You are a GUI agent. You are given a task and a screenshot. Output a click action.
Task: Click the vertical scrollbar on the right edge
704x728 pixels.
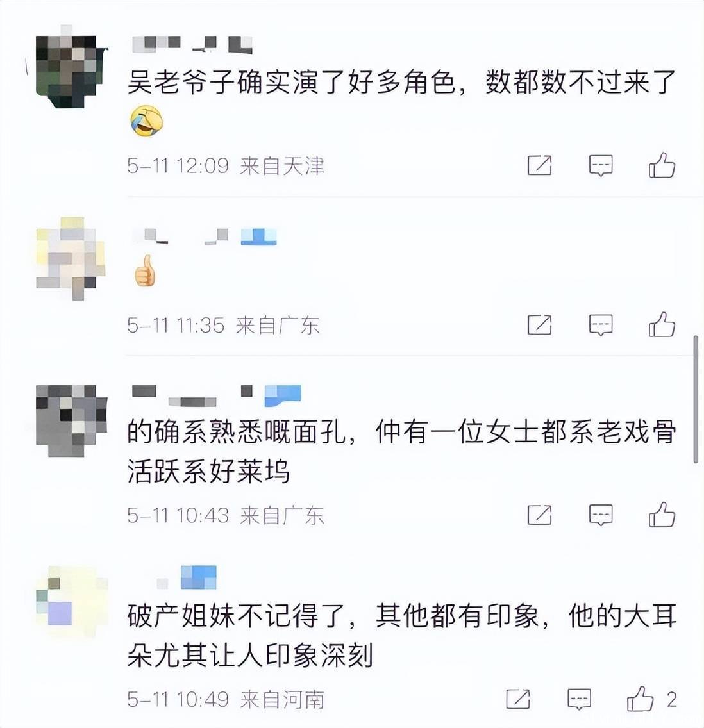pyautogui.click(x=695, y=399)
